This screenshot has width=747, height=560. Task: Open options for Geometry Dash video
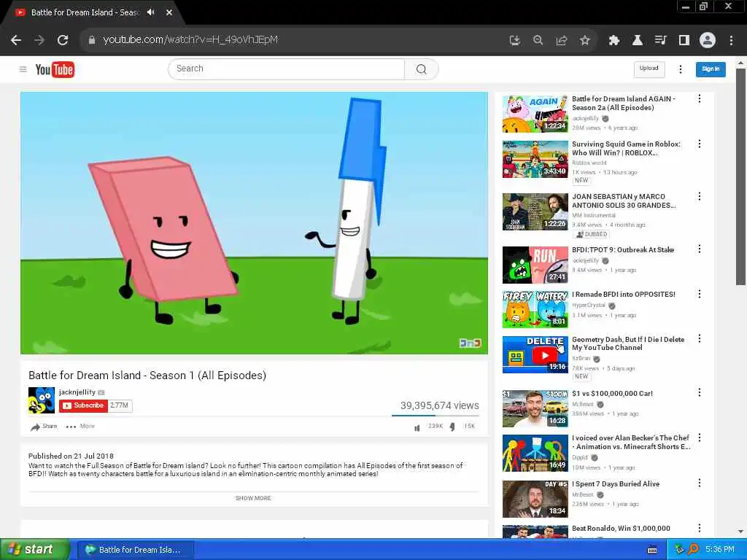pyautogui.click(x=700, y=338)
